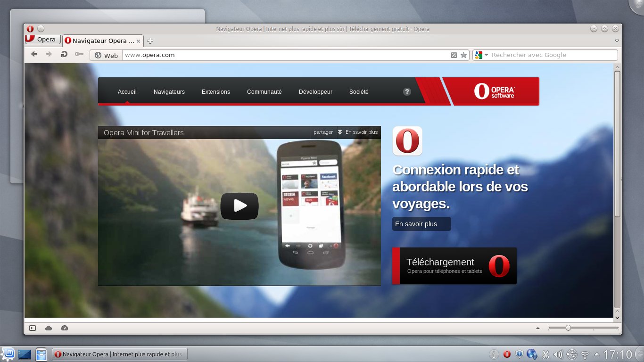
Task: Open a new tab with plus icon
Action: point(150,41)
